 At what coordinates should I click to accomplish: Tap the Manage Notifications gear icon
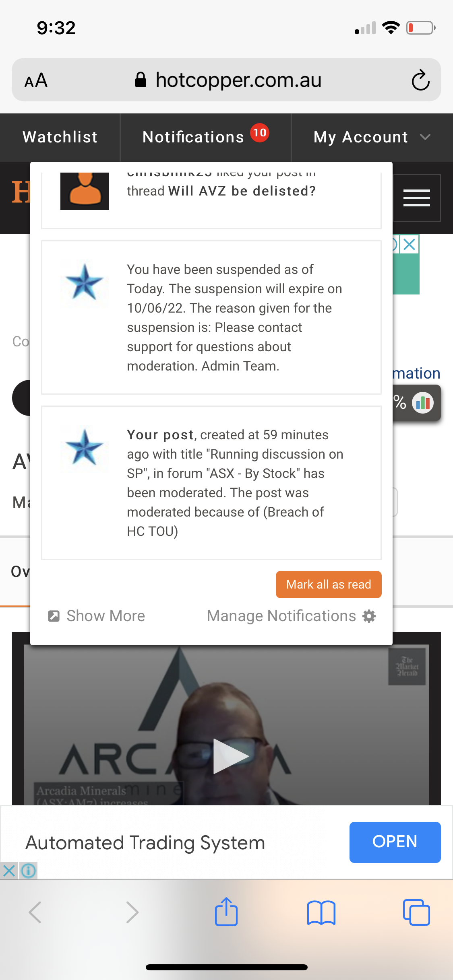pyautogui.click(x=369, y=616)
